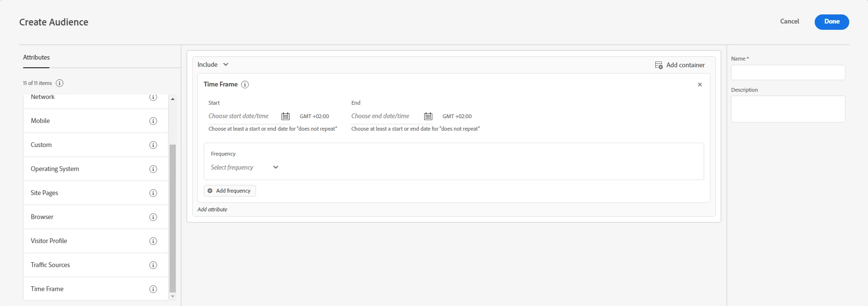Viewport: 868px width, 306px height.
Task: Click the plus icon in Add frequency
Action: pos(210,191)
